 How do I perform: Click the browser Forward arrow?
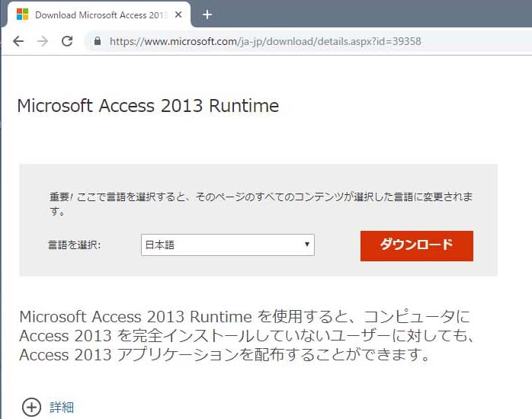(x=43, y=42)
